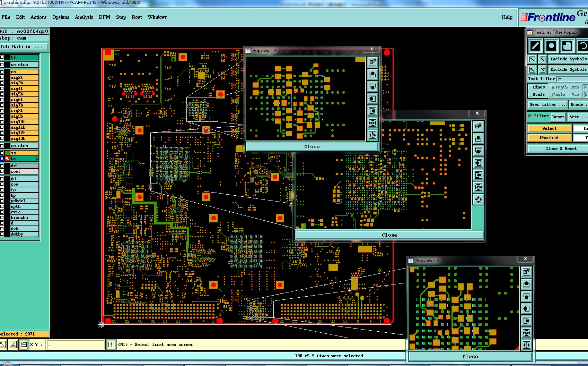Click the exclamation icon beside coordinate field

pyautogui.click(x=111, y=344)
